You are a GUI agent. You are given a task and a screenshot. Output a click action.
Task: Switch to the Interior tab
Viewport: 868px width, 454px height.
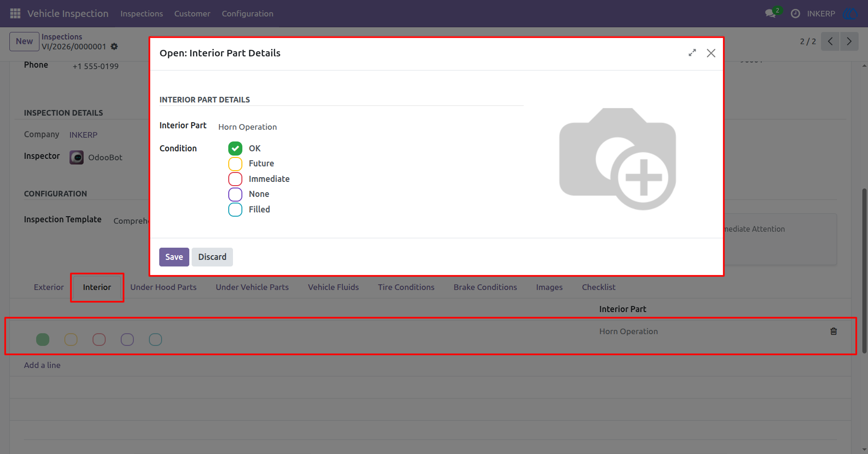coord(97,287)
